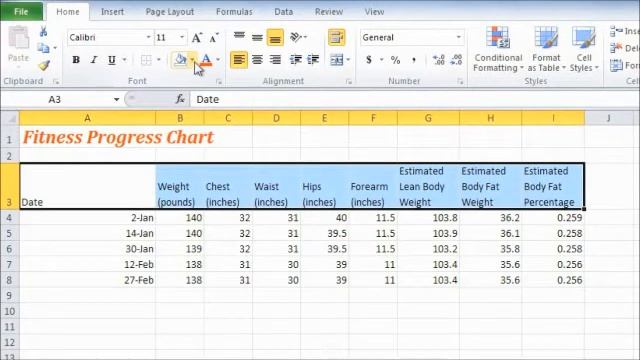This screenshot has width=640, height=360.
Task: Select the Fitness Progress Chart title cell
Action: (x=87, y=137)
